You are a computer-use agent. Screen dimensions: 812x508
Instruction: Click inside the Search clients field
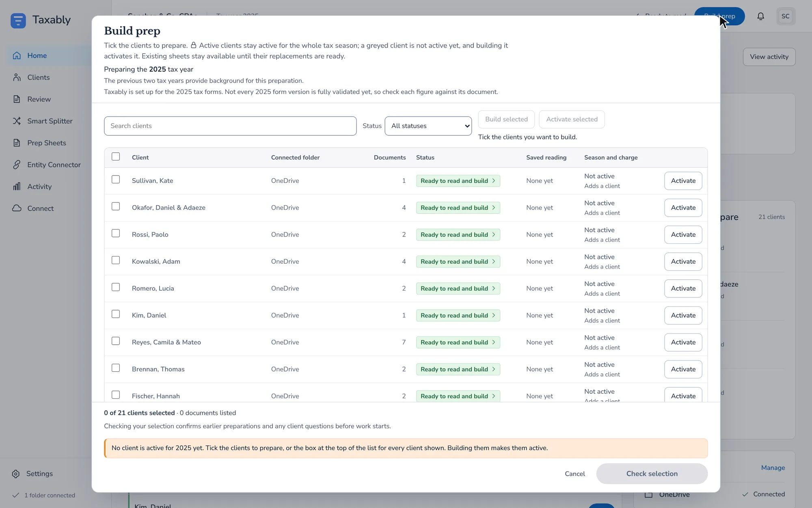[x=230, y=126]
